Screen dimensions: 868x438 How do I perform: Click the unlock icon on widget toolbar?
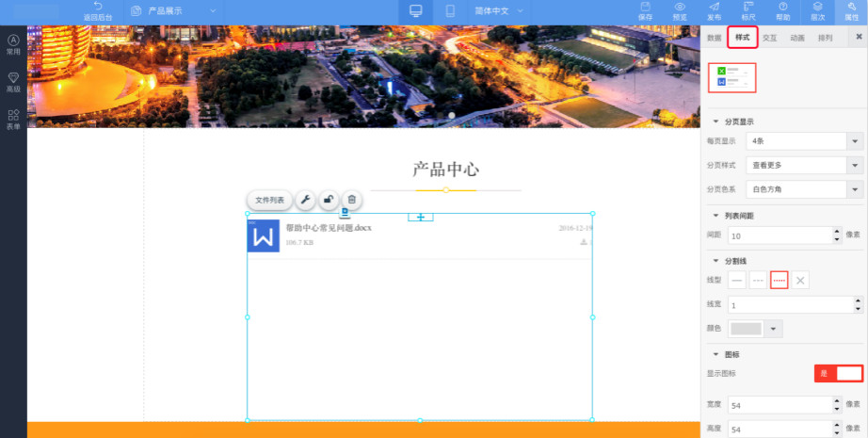(329, 200)
